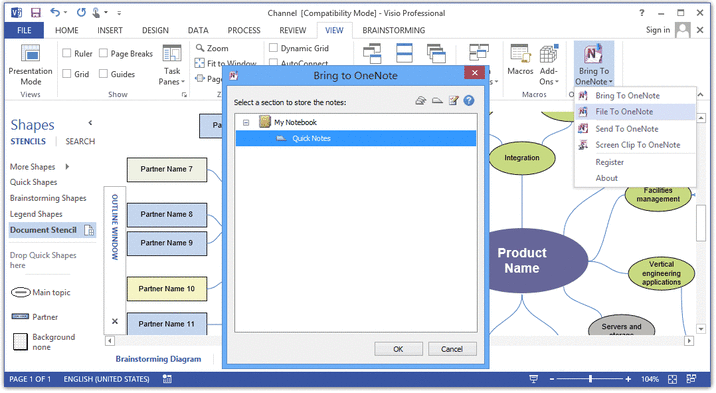716x393 pixels.
Task: Expand the More Shapes arrow
Action: [67, 167]
